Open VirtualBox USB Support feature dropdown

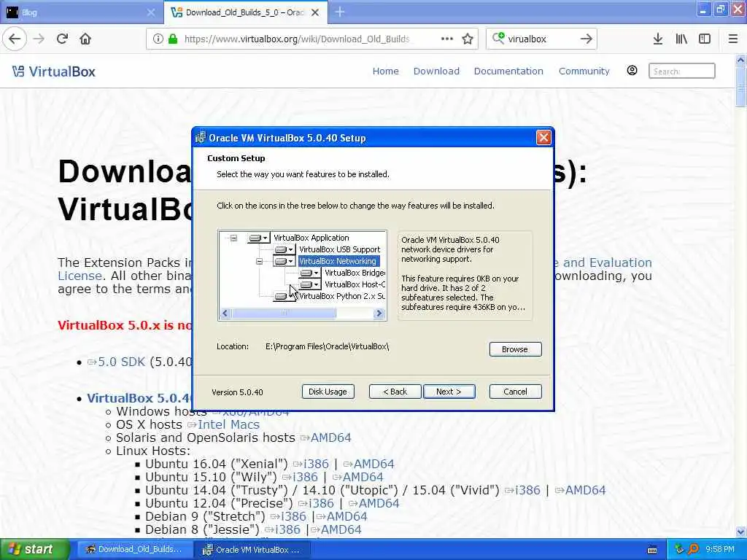click(285, 249)
